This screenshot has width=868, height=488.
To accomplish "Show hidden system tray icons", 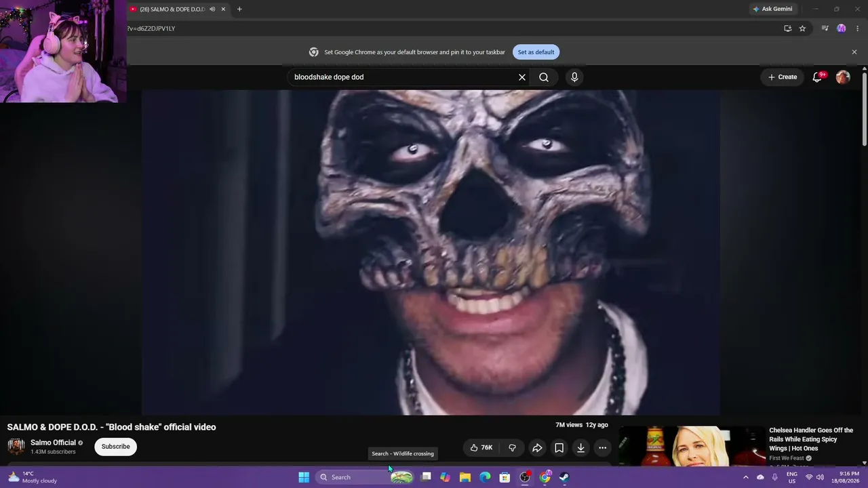I will click(746, 477).
